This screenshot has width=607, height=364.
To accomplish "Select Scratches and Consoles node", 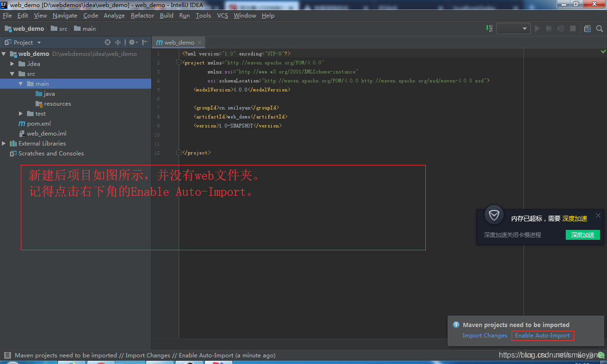I will [x=46, y=153].
